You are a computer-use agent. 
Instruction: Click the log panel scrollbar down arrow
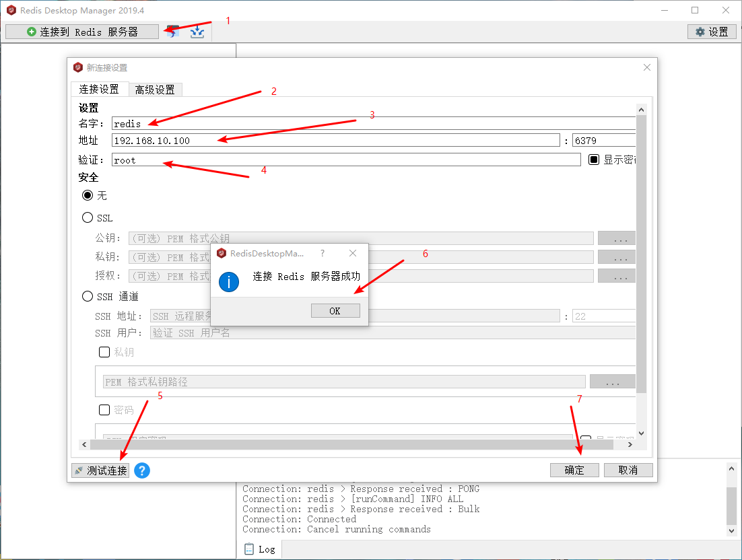pyautogui.click(x=732, y=530)
